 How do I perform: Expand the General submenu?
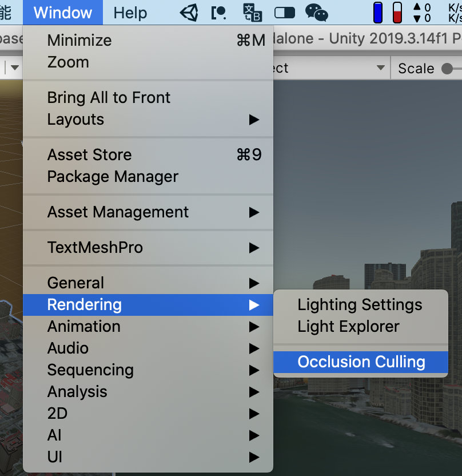point(148,283)
